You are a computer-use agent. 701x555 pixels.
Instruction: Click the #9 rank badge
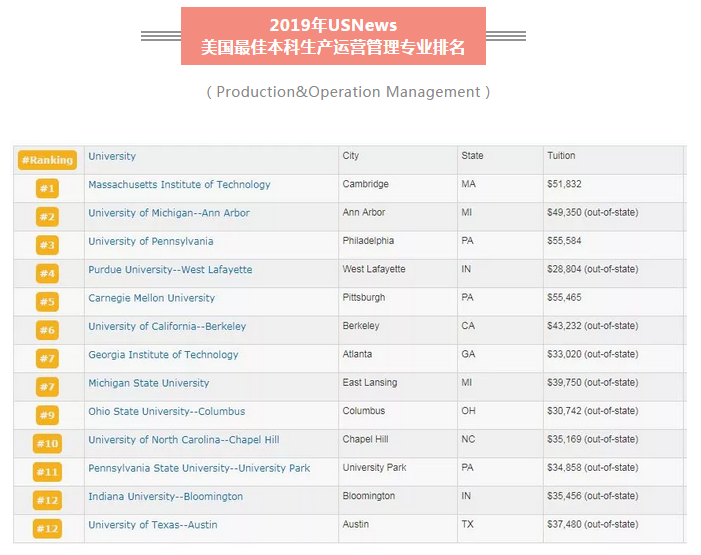coord(47,415)
